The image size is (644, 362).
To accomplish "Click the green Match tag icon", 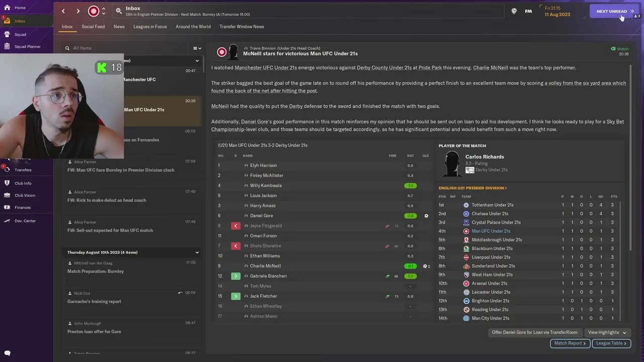I will coord(613,49).
